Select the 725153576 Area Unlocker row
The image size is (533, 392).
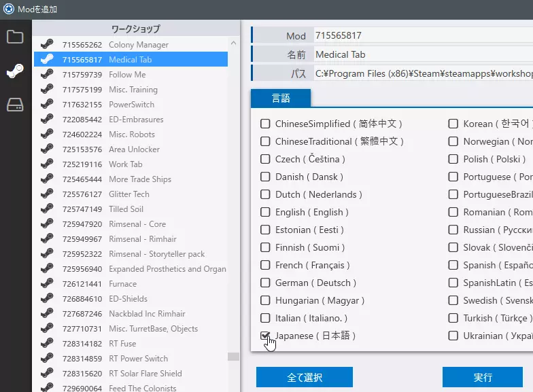pyautogui.click(x=131, y=149)
